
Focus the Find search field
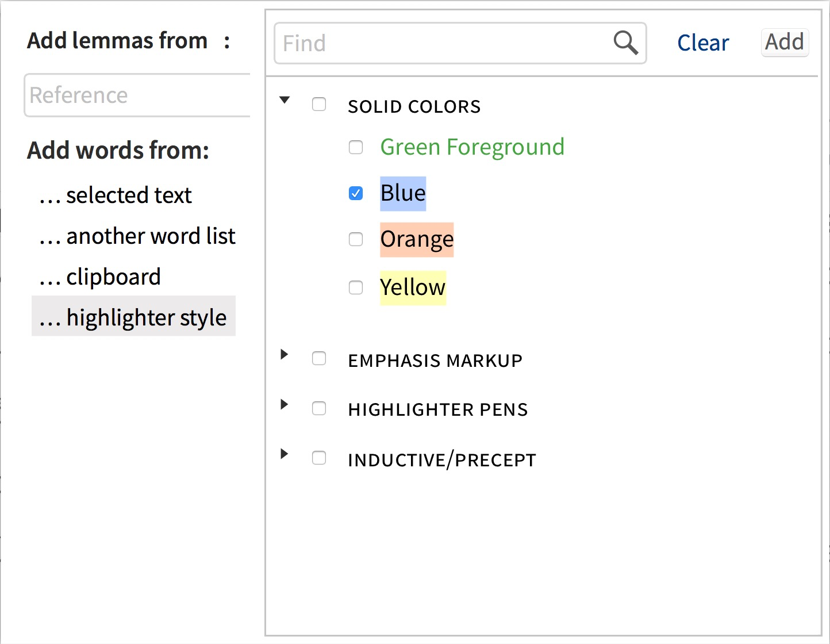(460, 43)
